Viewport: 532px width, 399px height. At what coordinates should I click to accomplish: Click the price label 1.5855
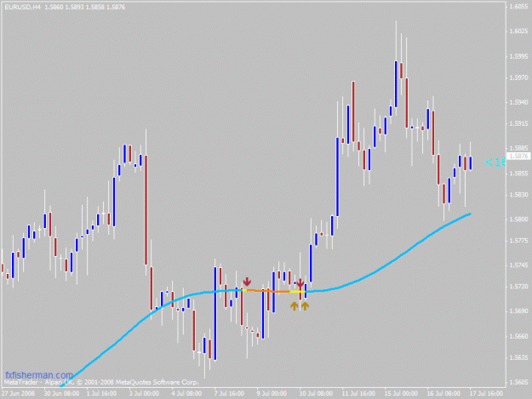518,174
